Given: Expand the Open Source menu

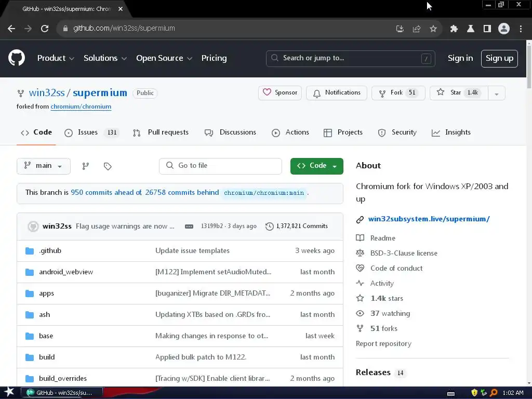Looking at the screenshot, I should 164,58.
